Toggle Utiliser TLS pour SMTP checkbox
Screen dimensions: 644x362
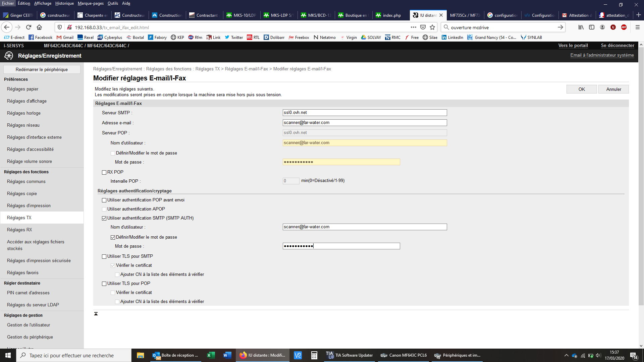click(x=104, y=256)
